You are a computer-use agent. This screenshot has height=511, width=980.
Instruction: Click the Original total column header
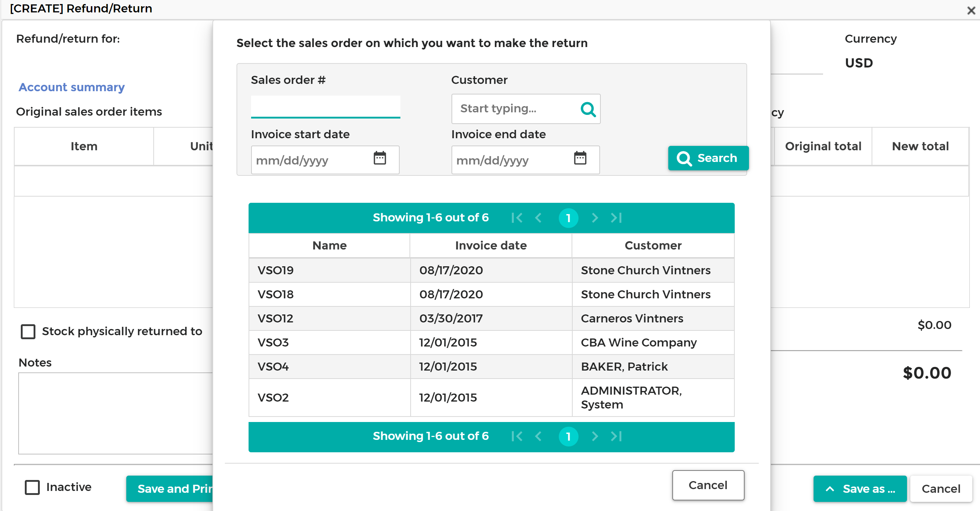(x=823, y=146)
